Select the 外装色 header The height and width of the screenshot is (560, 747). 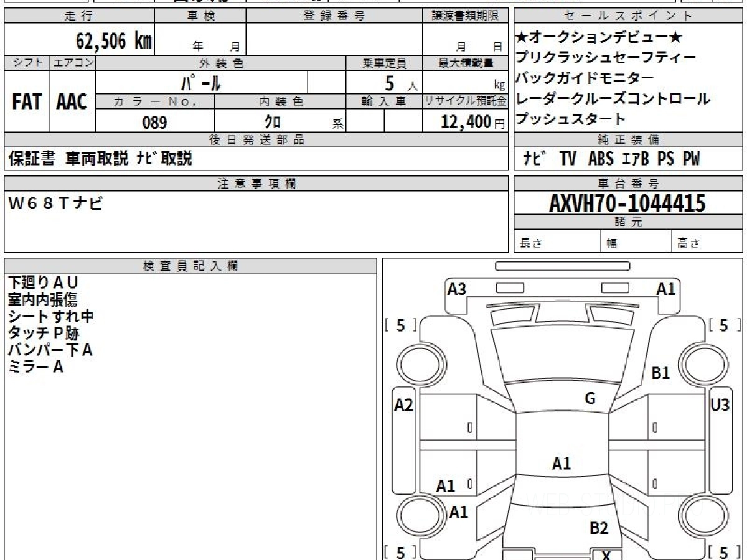tap(221, 63)
